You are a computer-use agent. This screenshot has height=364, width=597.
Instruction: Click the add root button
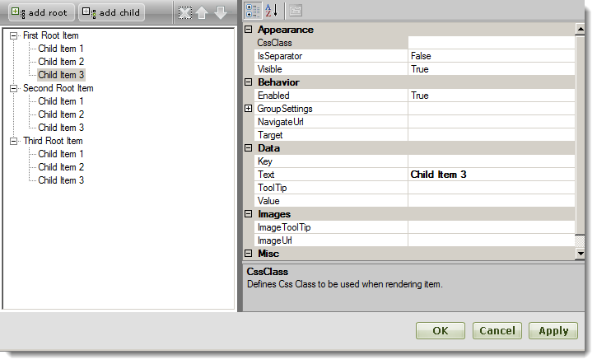[40, 12]
